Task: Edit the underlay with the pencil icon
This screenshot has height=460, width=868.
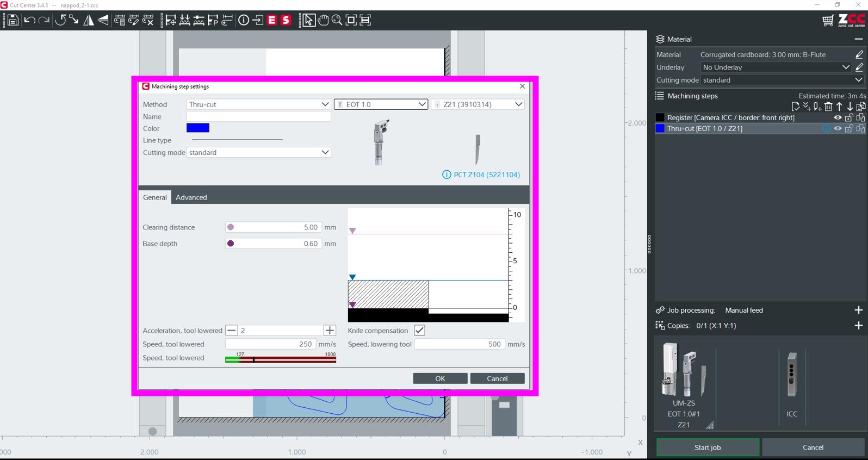Action: click(x=859, y=67)
